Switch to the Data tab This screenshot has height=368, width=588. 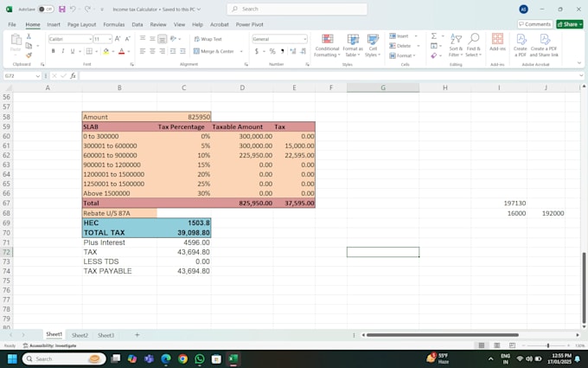[137, 24]
